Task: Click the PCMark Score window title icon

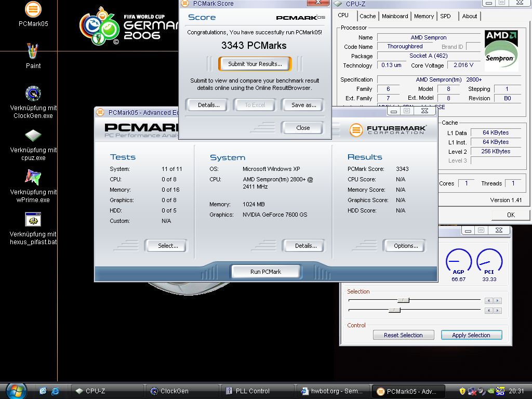Action: (x=185, y=4)
